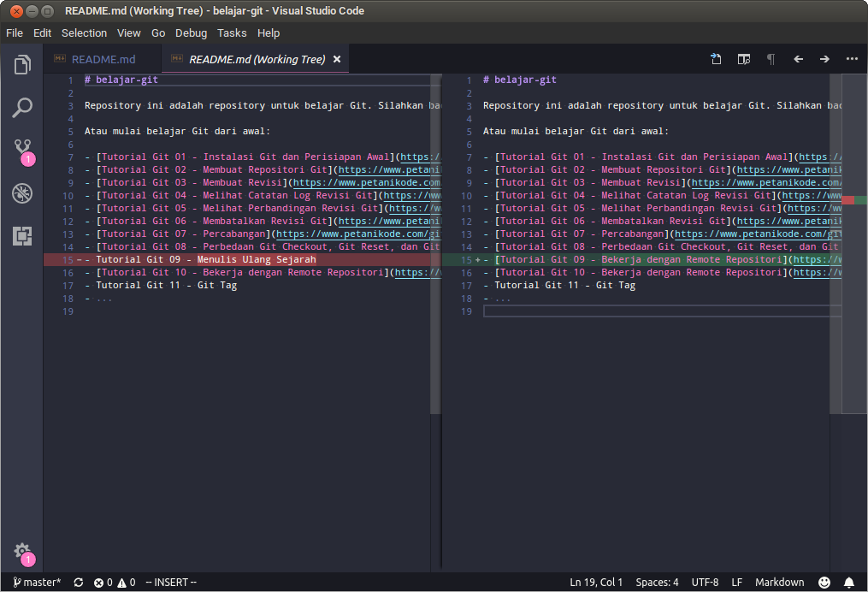Open the notifications bell icon
Viewport: 868px width, 592px height.
850,583
